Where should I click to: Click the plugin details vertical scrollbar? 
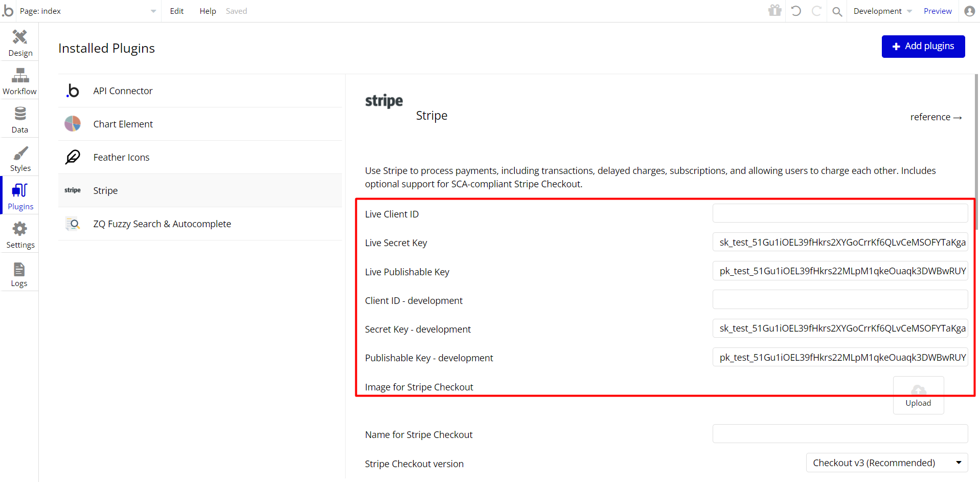(976, 152)
